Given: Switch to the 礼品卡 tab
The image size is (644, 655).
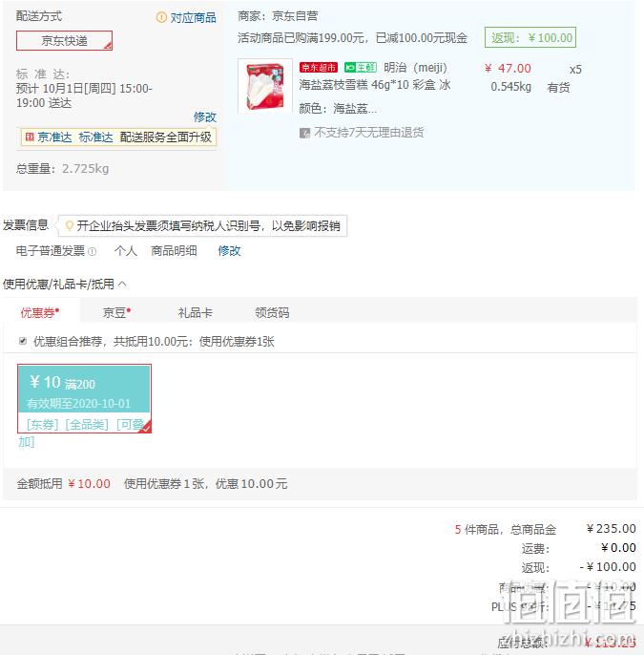Looking at the screenshot, I should coord(196,312).
